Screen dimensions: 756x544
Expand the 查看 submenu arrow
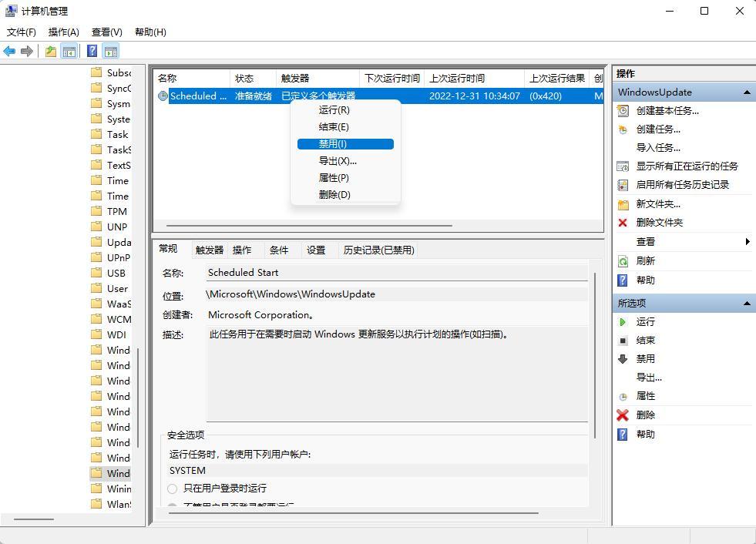748,242
